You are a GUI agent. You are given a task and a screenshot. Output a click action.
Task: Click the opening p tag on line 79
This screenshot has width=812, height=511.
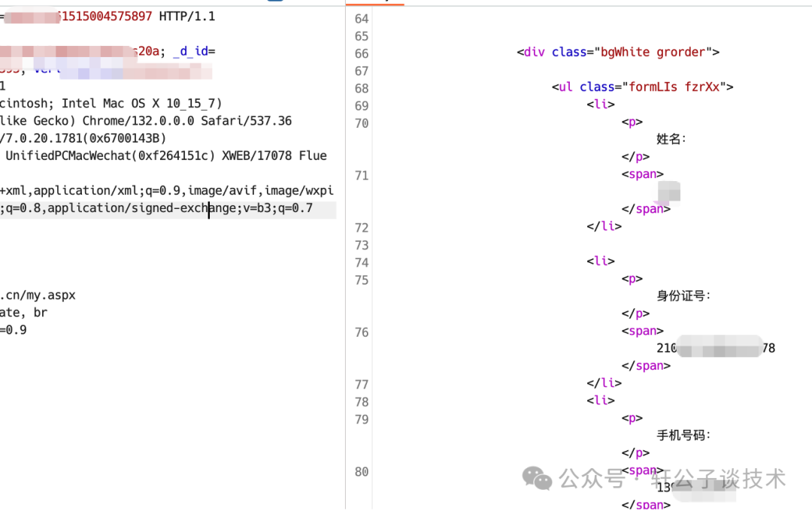click(632, 418)
